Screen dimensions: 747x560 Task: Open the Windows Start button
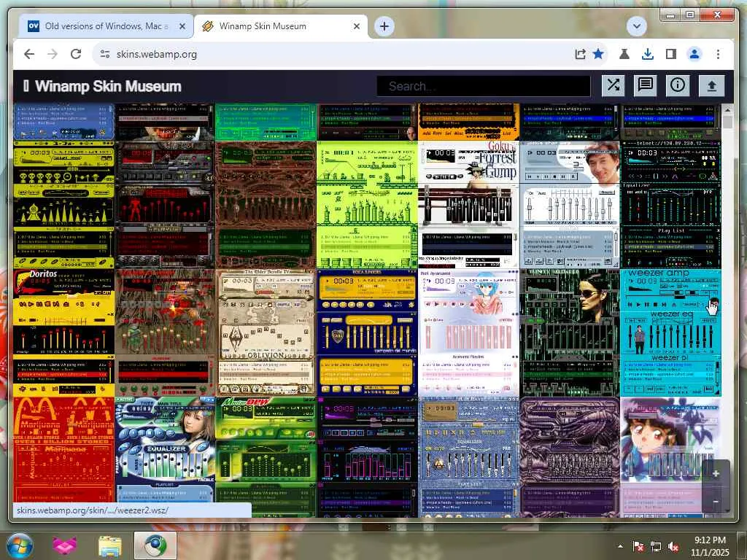(20, 545)
